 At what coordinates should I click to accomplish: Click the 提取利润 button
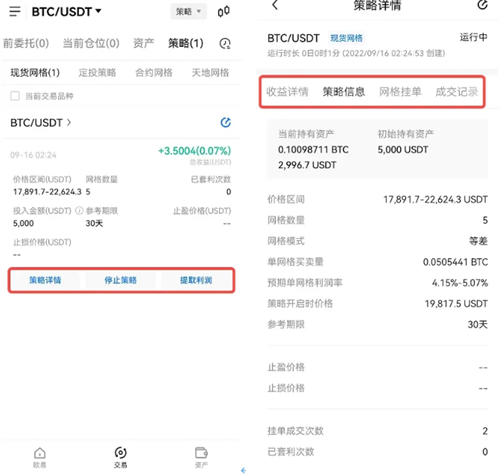click(196, 280)
